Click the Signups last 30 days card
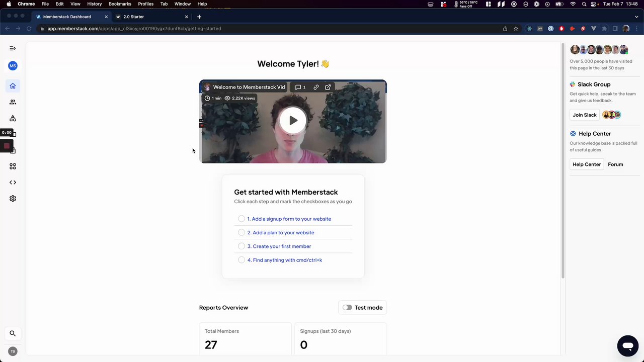This screenshot has width=644, height=362. click(x=341, y=339)
